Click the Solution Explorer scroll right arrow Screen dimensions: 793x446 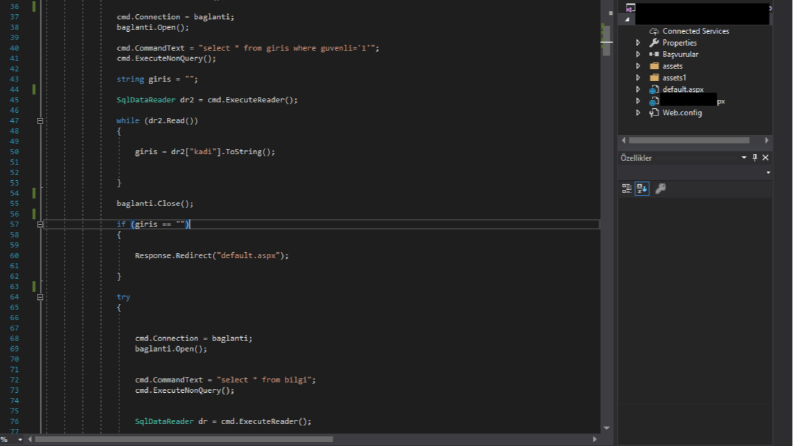click(767, 141)
